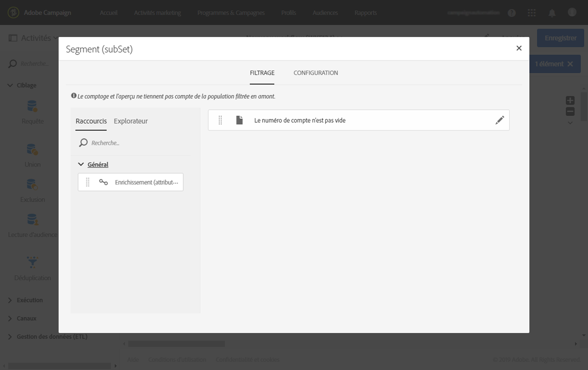Click the Adobe Campaign logo
588x370 pixels.
(14, 13)
